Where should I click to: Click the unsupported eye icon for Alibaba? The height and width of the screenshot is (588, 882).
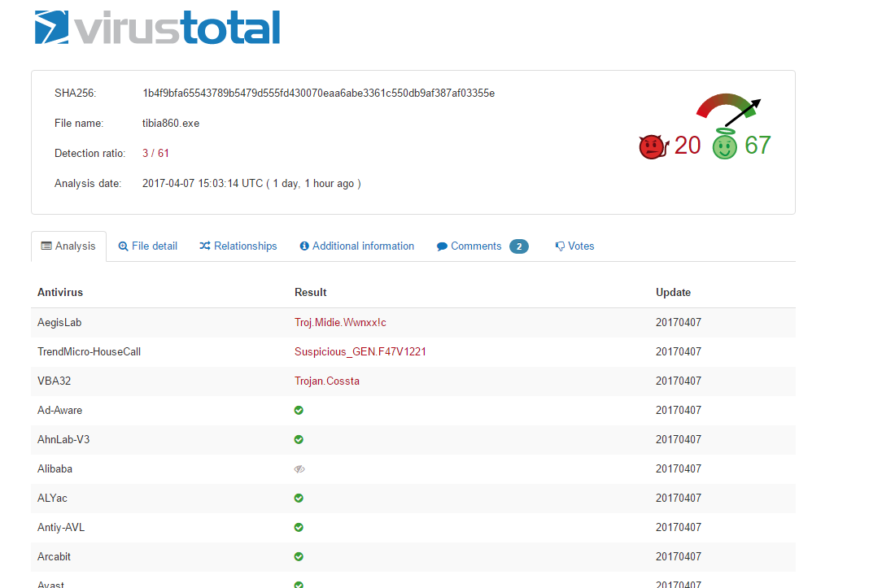point(299,468)
